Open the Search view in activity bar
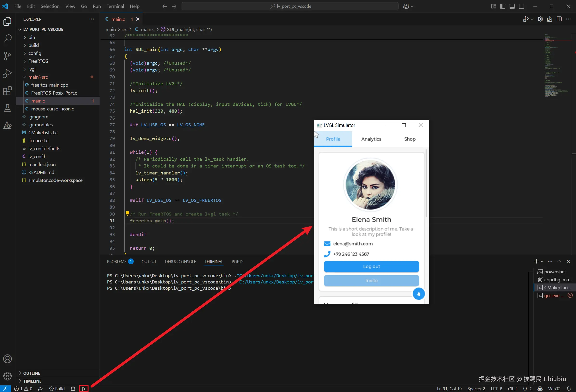Image resolution: width=576 pixels, height=392 pixels. pos(7,39)
